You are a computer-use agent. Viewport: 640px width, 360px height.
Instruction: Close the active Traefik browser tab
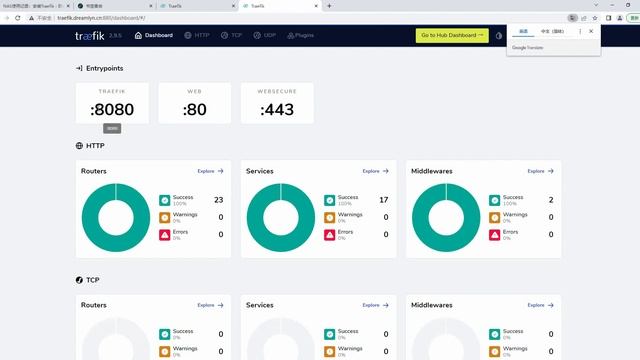(x=316, y=6)
